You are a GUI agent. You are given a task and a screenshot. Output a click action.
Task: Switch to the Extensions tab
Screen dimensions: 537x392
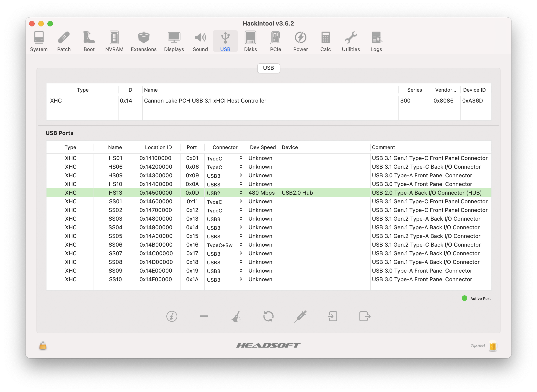[x=144, y=41]
